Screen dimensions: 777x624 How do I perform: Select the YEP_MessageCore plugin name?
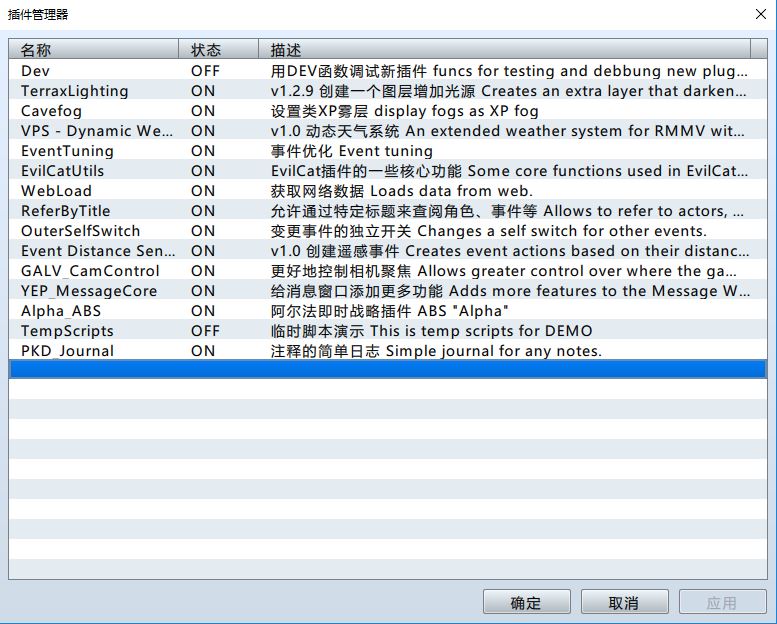89,291
